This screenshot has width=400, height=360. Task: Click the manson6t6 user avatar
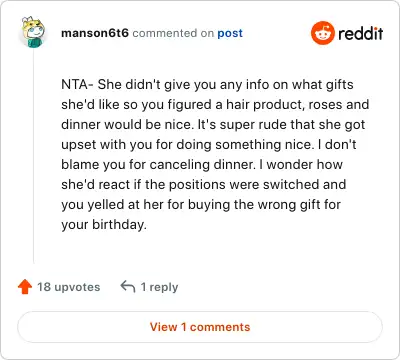[x=33, y=32]
